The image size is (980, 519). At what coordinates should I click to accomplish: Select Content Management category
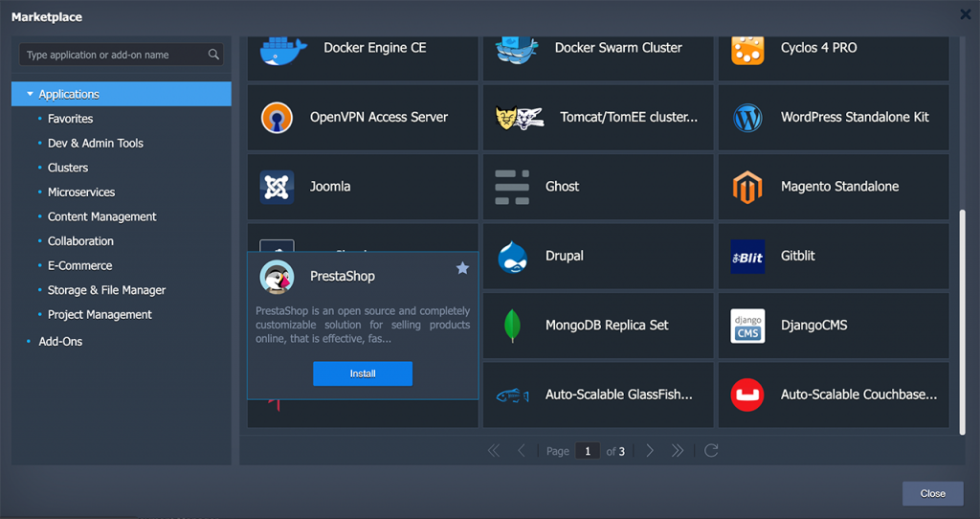[101, 217]
